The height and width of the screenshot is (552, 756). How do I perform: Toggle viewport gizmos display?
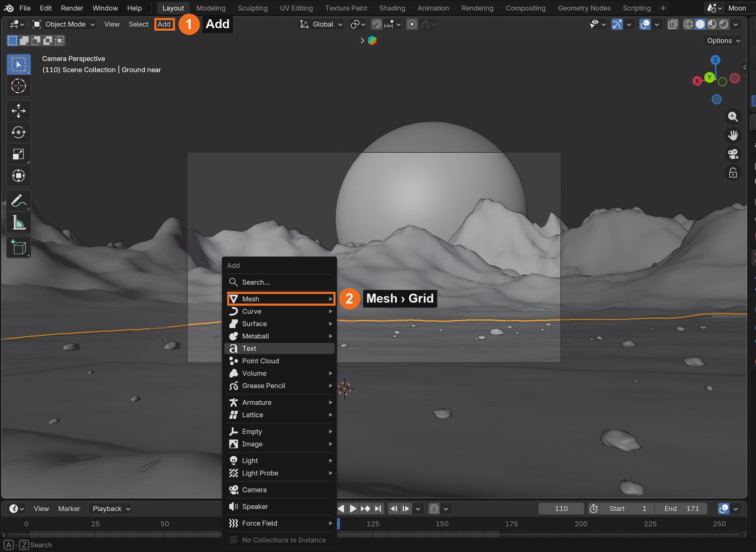[x=617, y=24]
